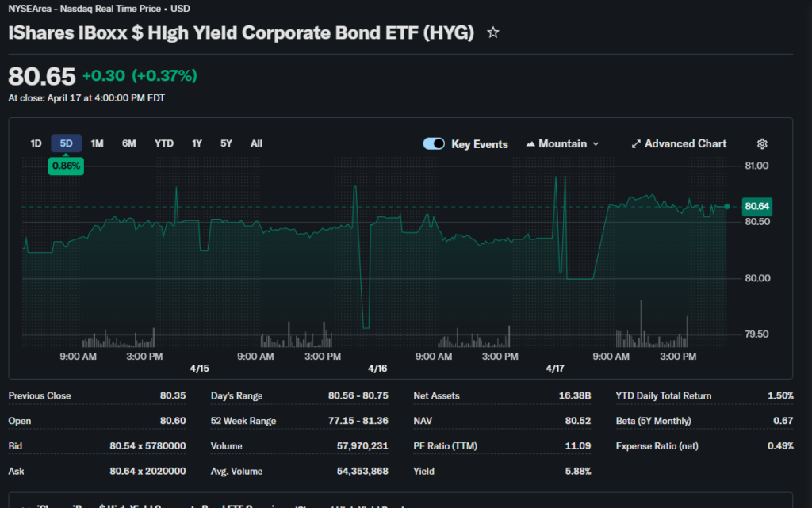Star HYG to add to watchlist

point(493,32)
